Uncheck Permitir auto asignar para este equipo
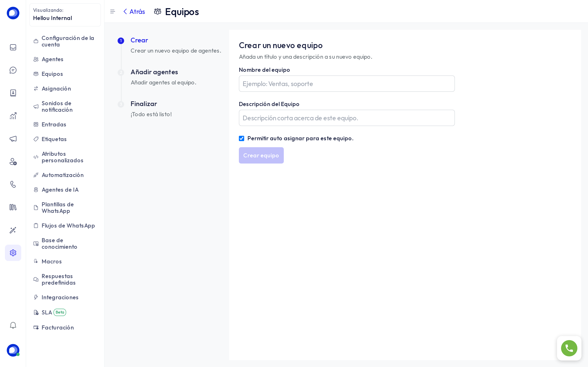Viewport: 588px width, 367px height. tap(242, 138)
